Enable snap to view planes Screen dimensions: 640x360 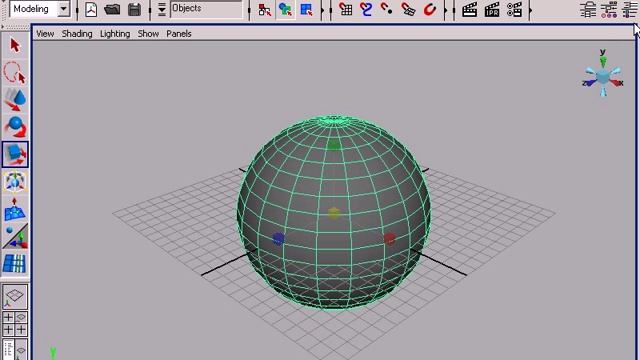pyautogui.click(x=408, y=9)
